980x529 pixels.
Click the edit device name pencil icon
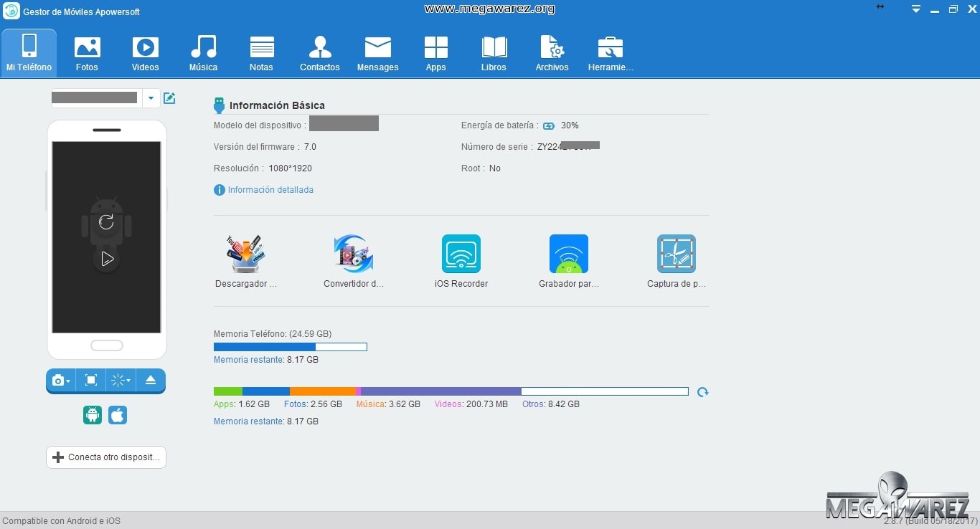(x=169, y=98)
